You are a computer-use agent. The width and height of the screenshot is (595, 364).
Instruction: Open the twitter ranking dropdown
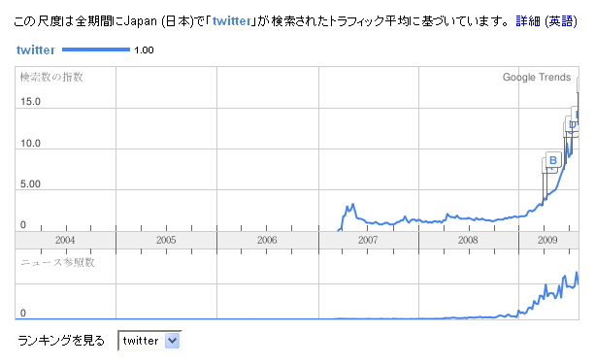tap(149, 341)
